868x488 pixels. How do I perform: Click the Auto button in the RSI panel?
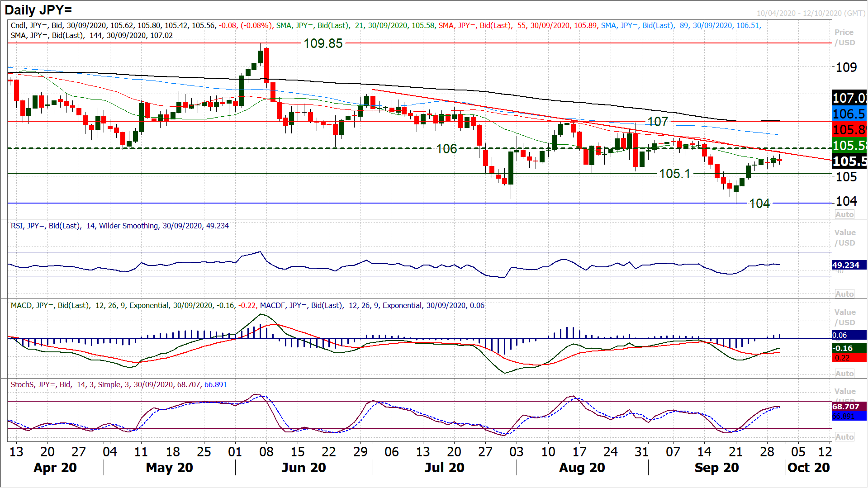844,294
